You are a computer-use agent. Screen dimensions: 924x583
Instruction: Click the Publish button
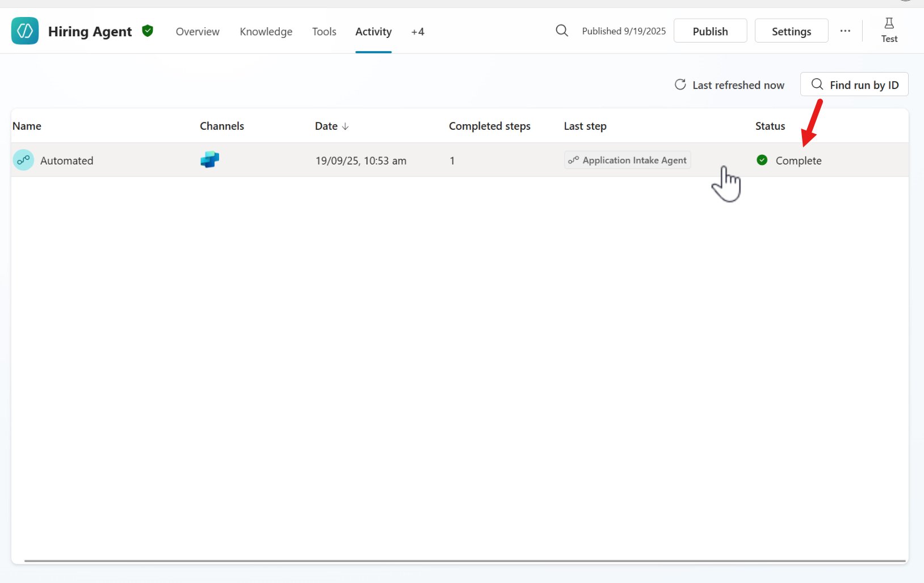710,31
